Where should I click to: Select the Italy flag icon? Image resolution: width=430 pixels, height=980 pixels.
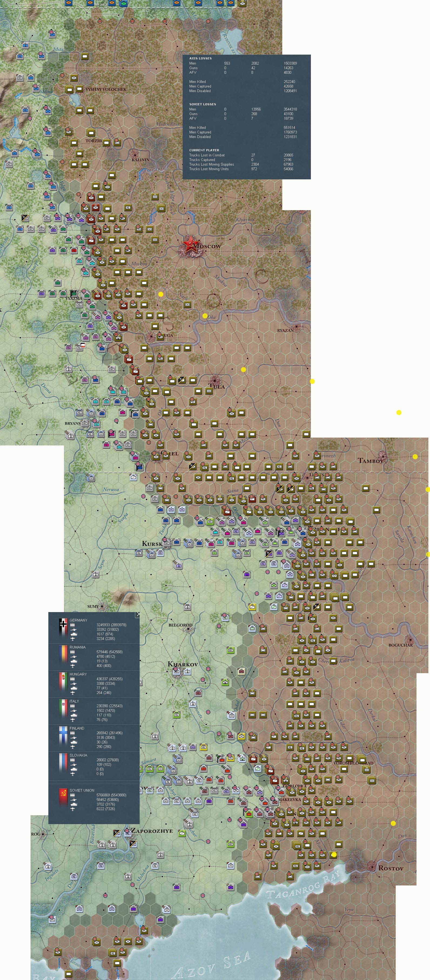pos(63,708)
